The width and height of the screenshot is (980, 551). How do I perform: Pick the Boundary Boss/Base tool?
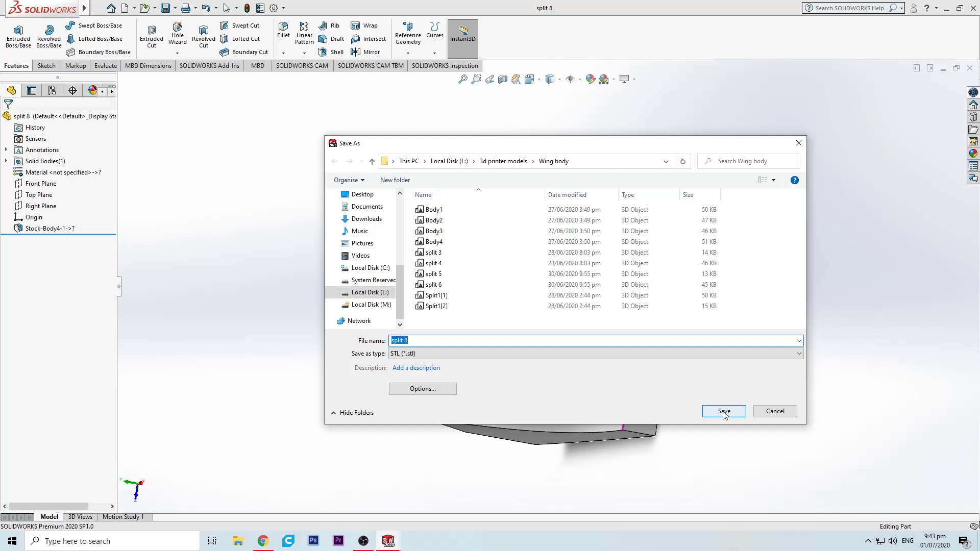[x=99, y=52]
